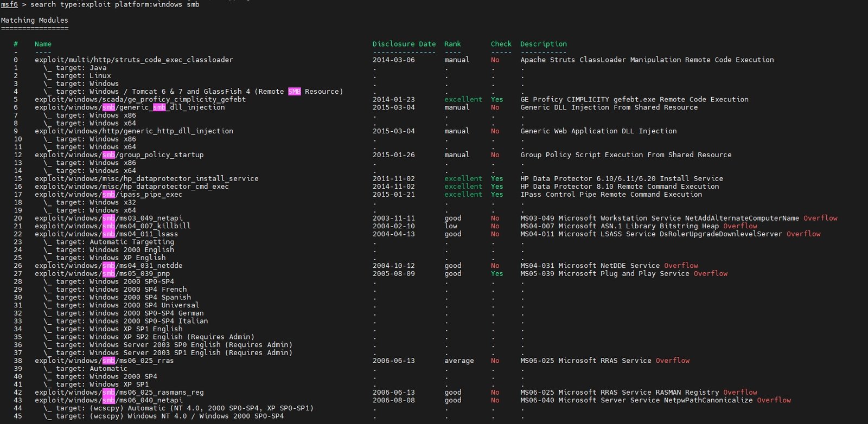Click 'target: Windows 2000 SP4 Universal' row
This screenshot has width=868, height=424.
tap(122, 305)
